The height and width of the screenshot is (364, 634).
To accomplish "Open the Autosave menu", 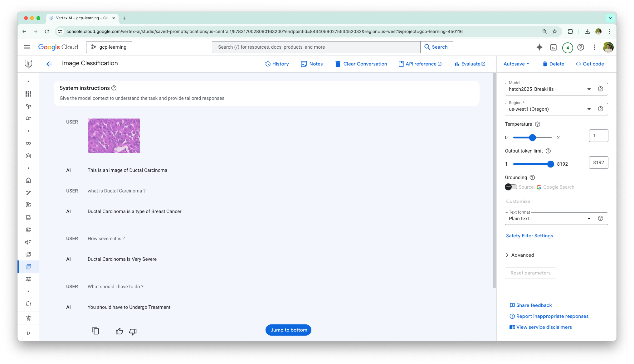I will tap(516, 64).
